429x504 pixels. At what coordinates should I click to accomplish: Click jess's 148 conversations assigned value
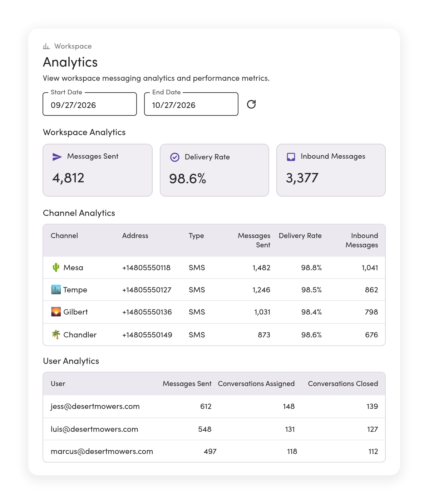click(x=289, y=406)
